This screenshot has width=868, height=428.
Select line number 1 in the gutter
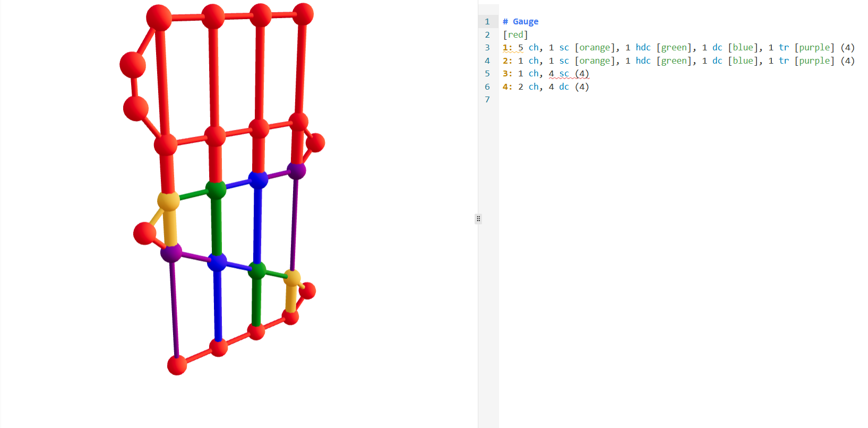(487, 22)
